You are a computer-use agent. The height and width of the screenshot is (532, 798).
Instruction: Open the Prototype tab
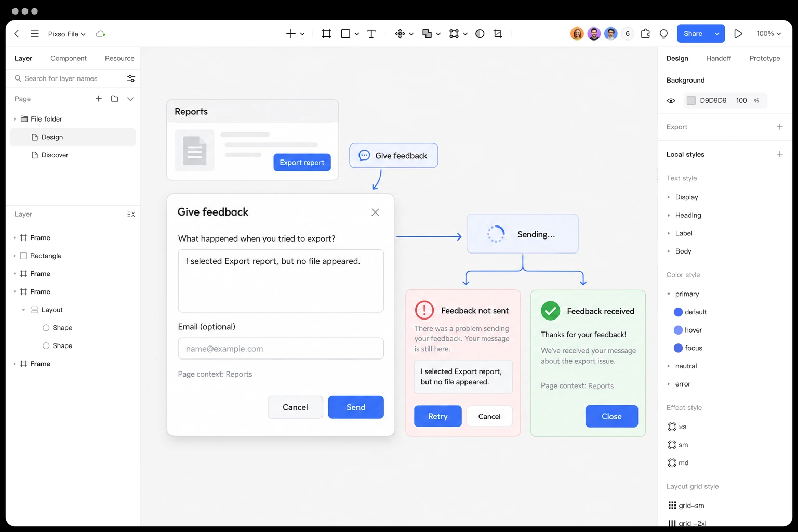pos(765,58)
